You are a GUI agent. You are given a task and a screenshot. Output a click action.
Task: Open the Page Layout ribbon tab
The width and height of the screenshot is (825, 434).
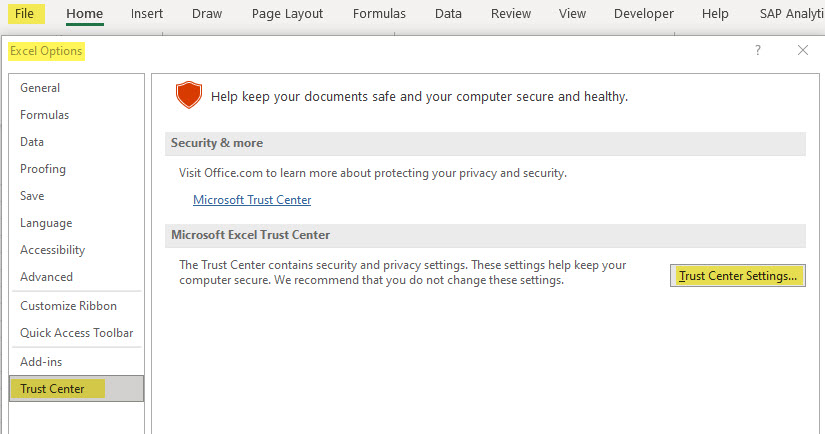click(287, 14)
